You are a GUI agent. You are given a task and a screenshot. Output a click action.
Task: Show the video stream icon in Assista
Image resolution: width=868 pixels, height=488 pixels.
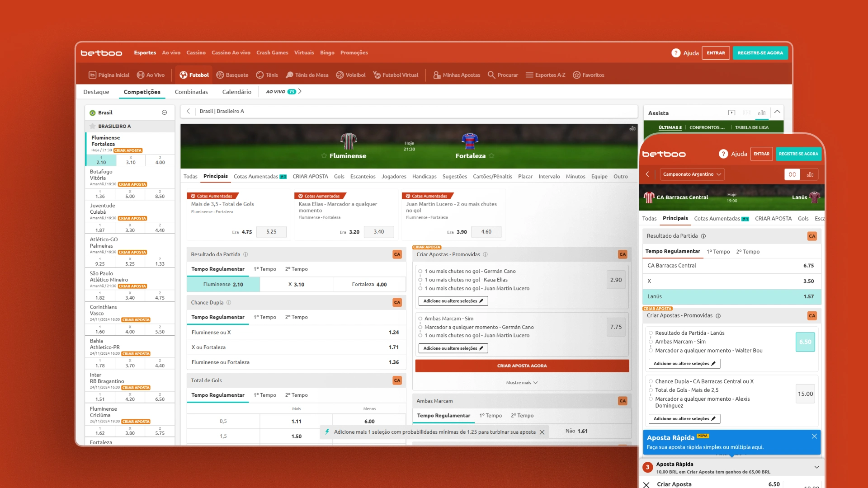click(x=731, y=113)
